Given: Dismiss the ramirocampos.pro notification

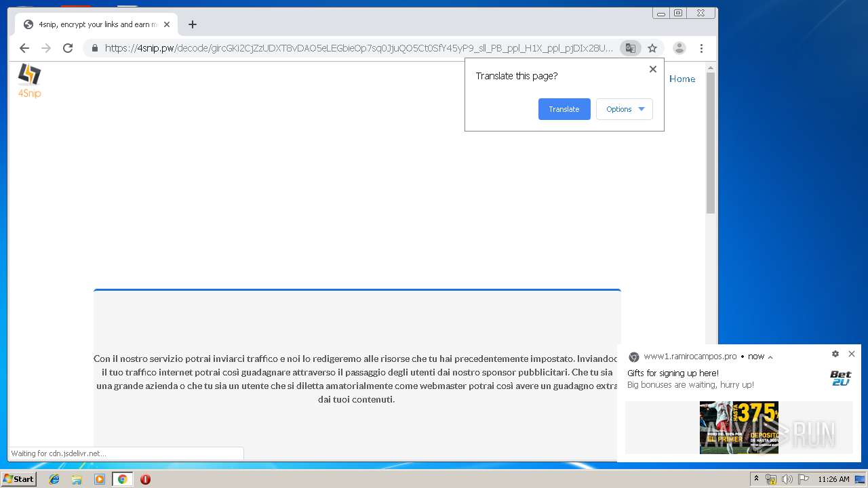Looking at the screenshot, I should (x=852, y=354).
